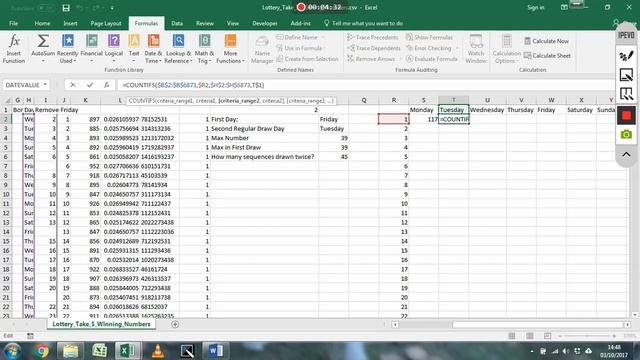
Task: Switch to Normal view in status bar
Action: [x=511, y=336]
